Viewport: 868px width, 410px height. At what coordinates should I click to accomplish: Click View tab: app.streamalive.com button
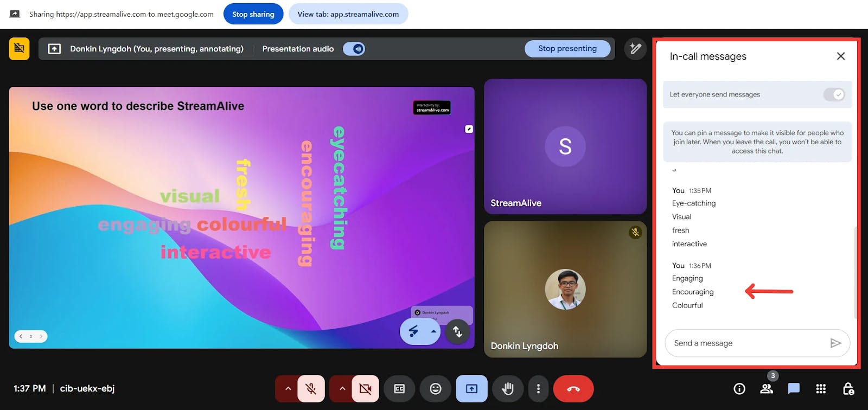(x=348, y=14)
